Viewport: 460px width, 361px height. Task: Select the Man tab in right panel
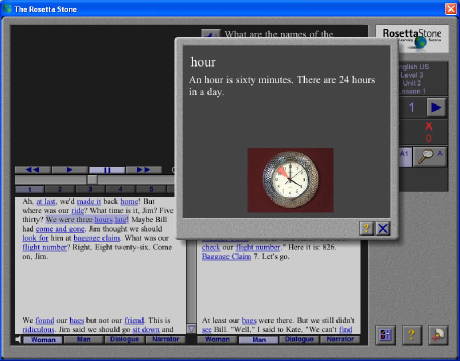pos(258,340)
